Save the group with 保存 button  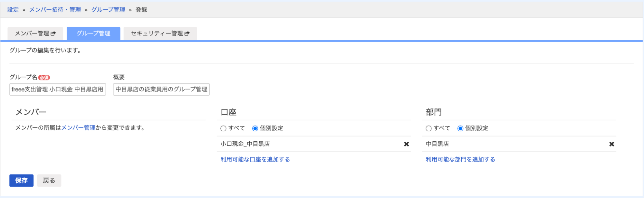pos(21,181)
